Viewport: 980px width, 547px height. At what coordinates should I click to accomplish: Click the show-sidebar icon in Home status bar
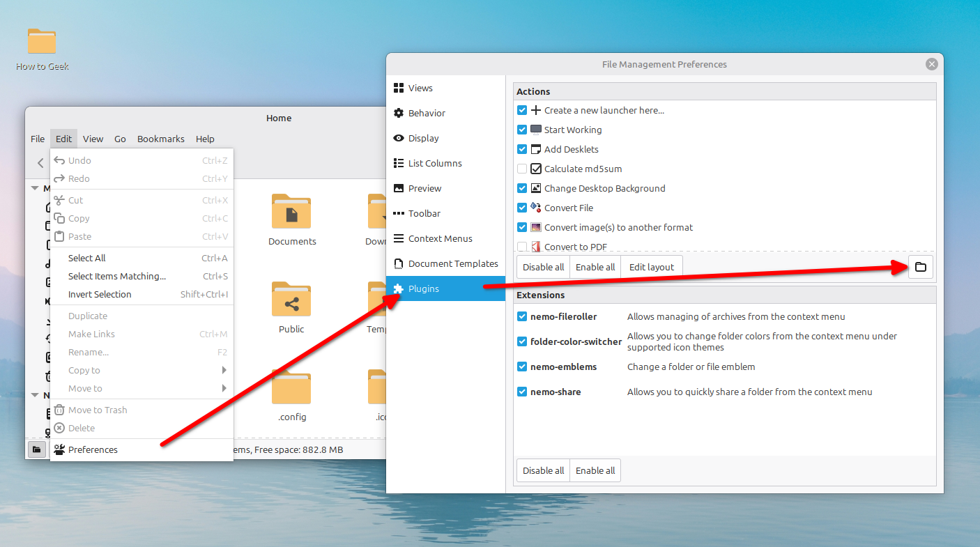click(x=36, y=449)
